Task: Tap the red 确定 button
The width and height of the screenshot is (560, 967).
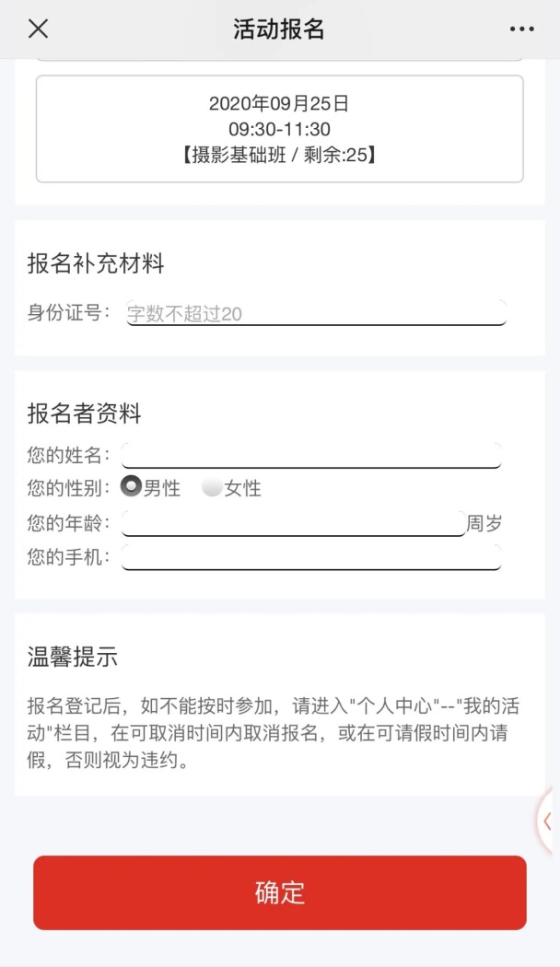Action: pos(280,892)
